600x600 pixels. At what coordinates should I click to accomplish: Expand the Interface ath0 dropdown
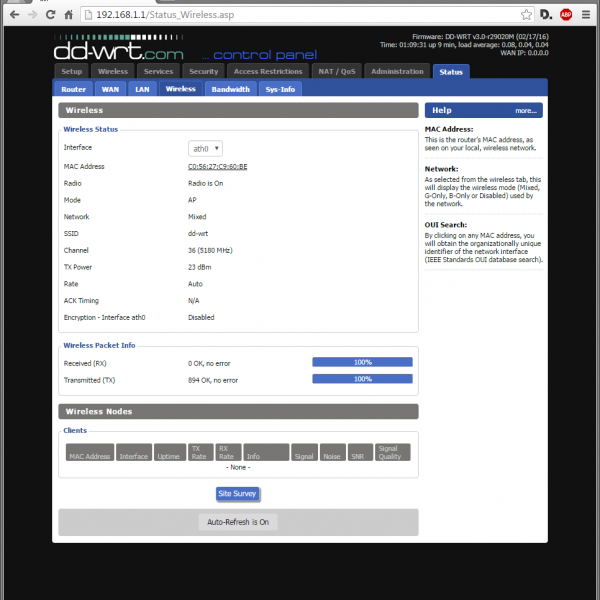tap(205, 148)
